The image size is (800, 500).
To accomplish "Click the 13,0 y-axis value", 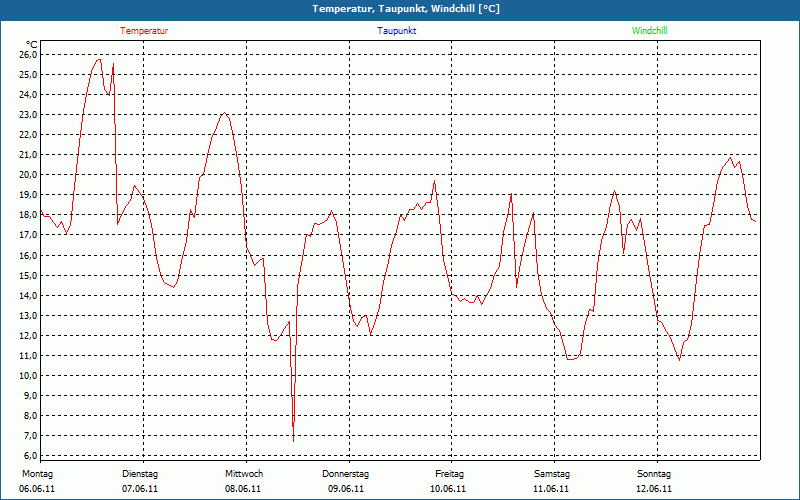I will point(28,315).
